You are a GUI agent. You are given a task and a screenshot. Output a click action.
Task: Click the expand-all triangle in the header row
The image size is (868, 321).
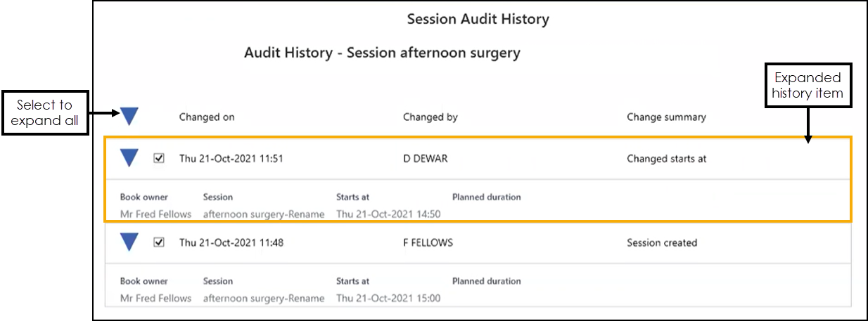(x=129, y=116)
